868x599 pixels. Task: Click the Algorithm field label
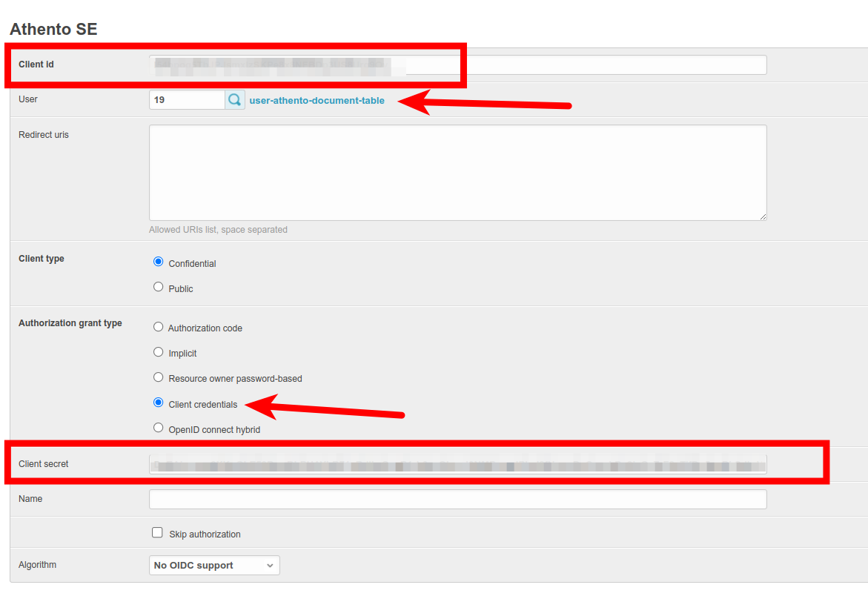click(38, 565)
